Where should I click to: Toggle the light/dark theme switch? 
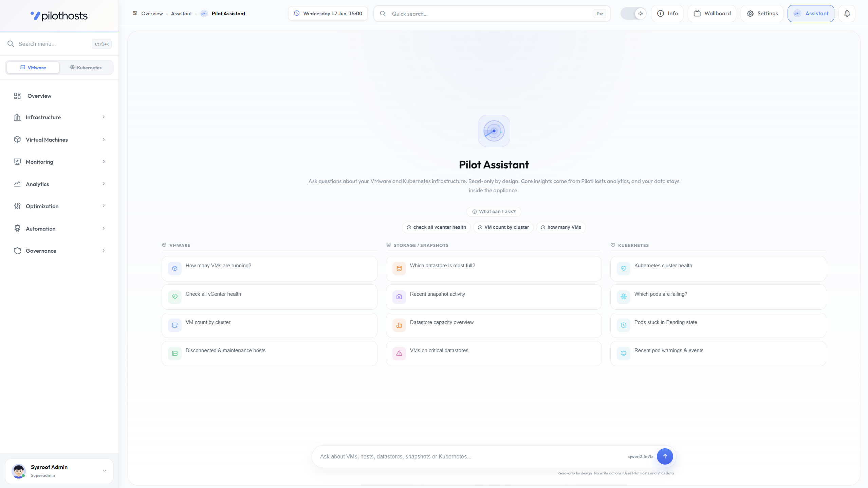633,14
